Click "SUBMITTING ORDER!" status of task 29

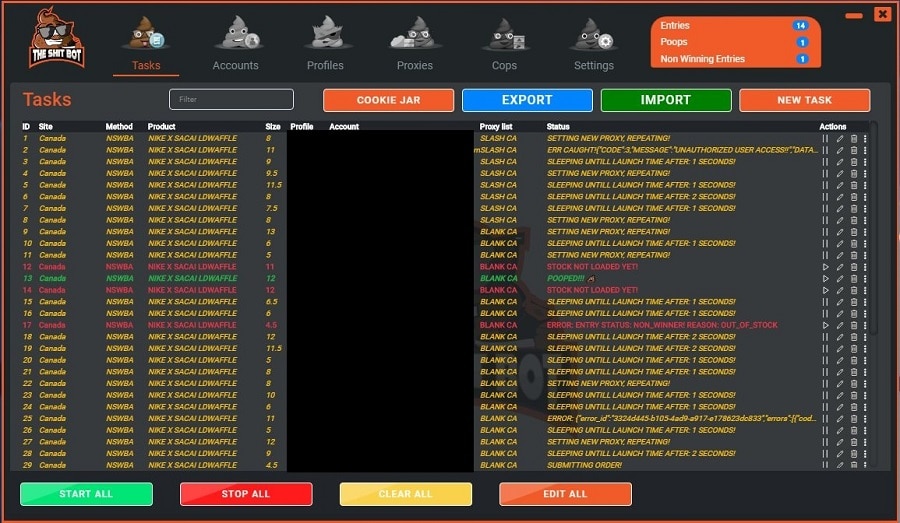tap(584, 465)
